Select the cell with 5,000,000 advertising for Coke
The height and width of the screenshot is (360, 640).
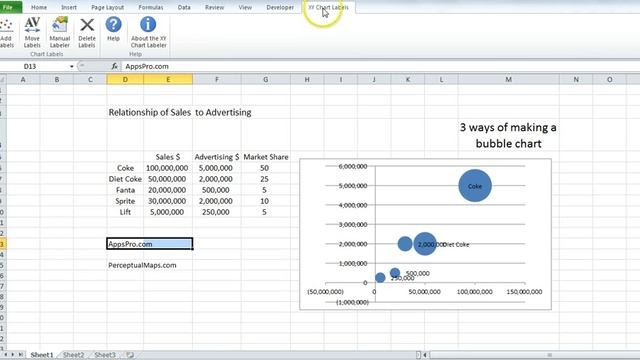(x=217, y=168)
